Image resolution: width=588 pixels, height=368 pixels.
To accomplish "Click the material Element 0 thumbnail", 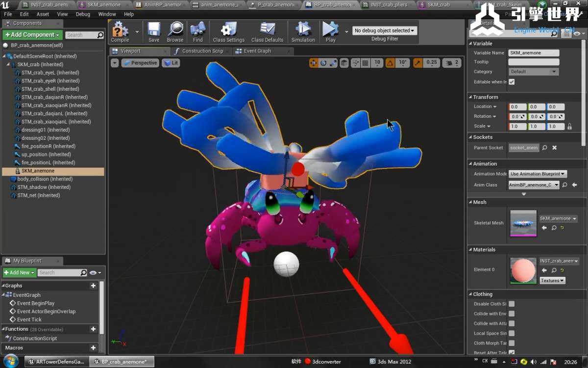I will click(x=523, y=270).
